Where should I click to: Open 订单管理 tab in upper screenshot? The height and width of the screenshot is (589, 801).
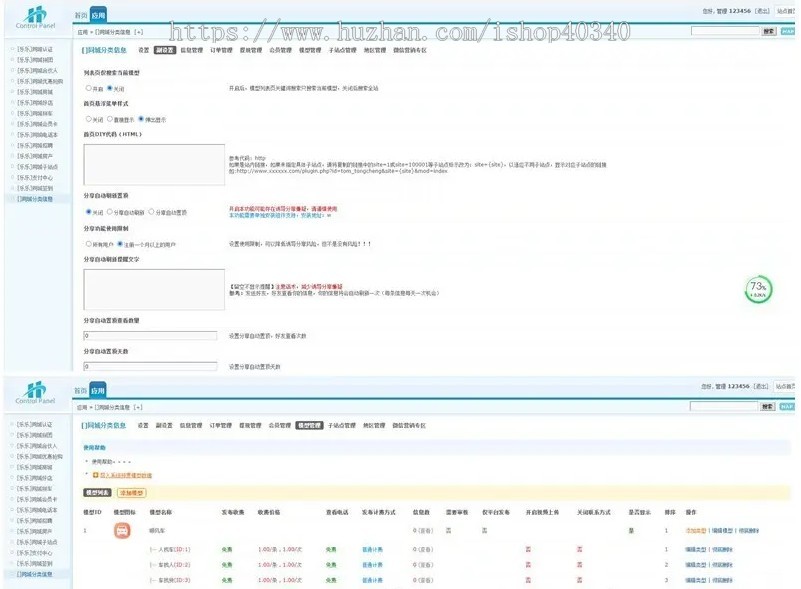click(x=221, y=50)
